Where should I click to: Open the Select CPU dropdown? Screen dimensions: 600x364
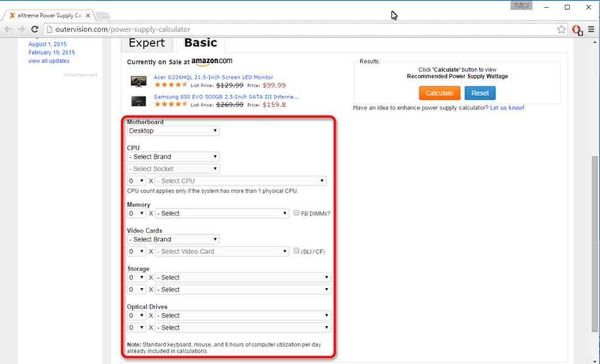point(241,180)
